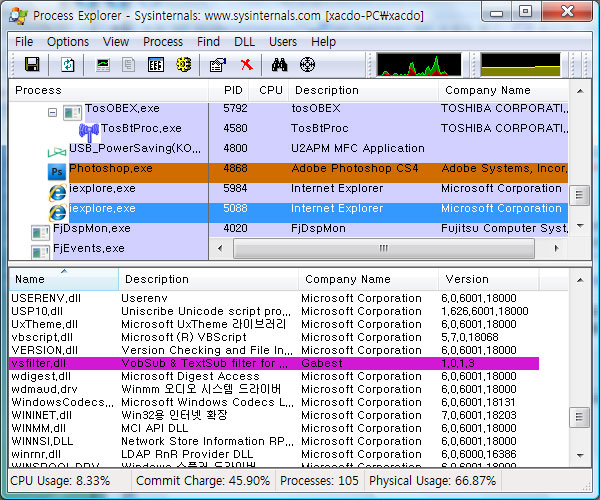Click the Physical Usage status bar entry
Image resolution: width=600 pixels, height=500 pixels.
coord(432,481)
